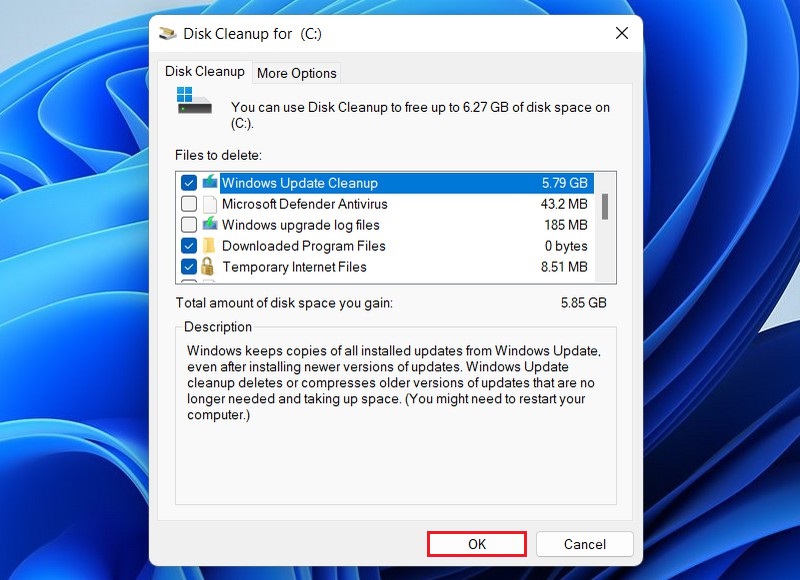Click the files list scrollbar thumb

click(x=605, y=207)
